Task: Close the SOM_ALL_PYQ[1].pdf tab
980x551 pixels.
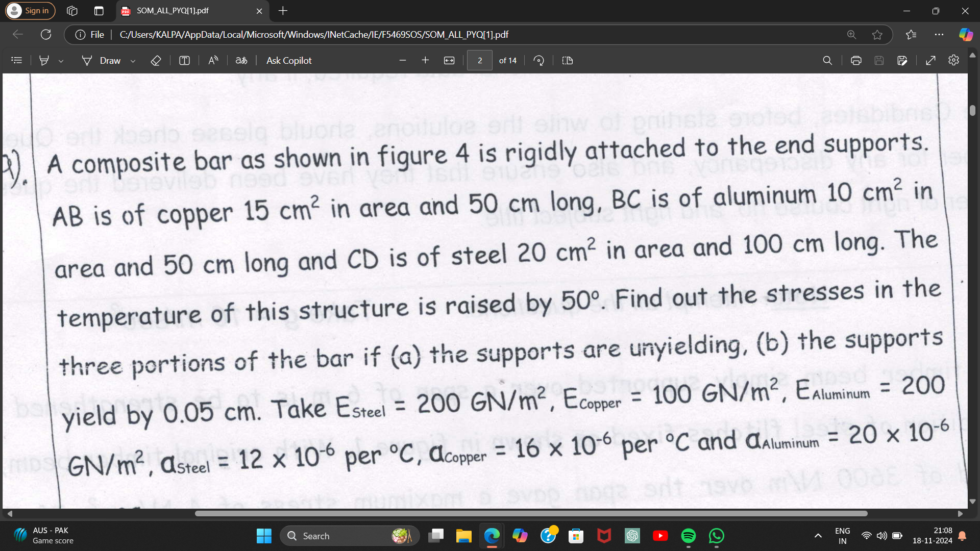Action: tap(259, 11)
